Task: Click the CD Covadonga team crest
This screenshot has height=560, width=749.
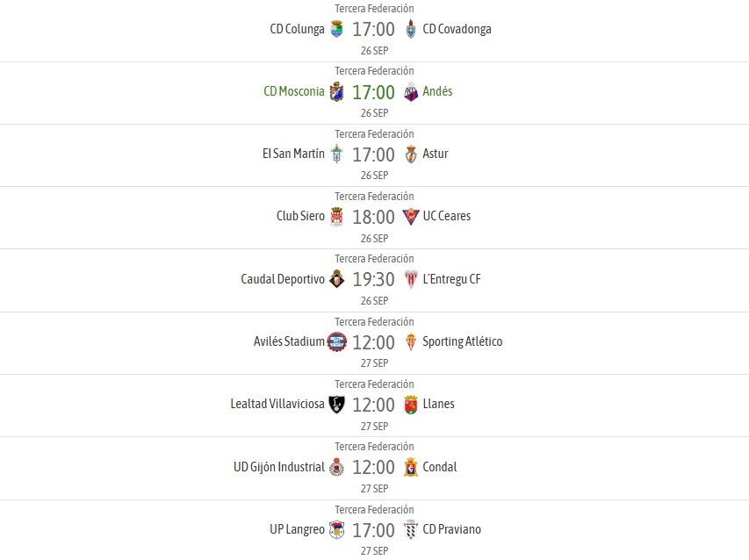Action: (x=411, y=29)
